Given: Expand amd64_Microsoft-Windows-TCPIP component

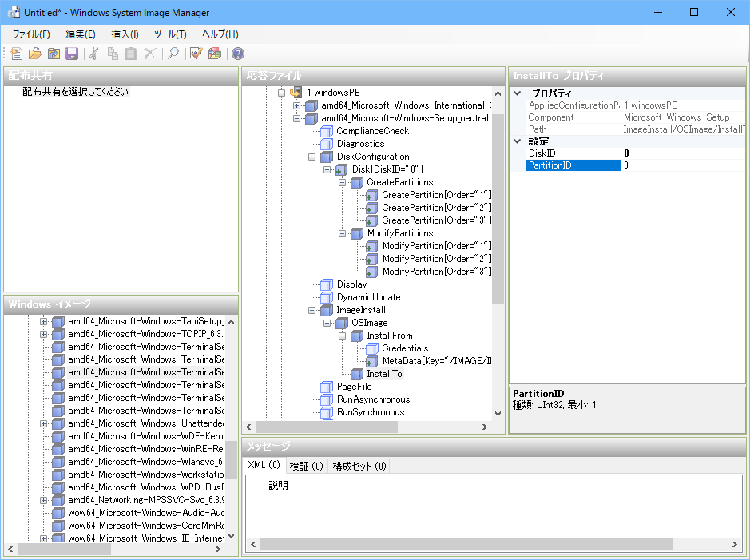Looking at the screenshot, I should (x=43, y=334).
